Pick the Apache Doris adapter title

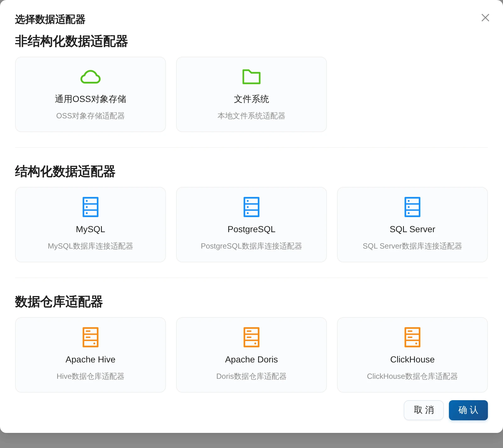point(251,360)
